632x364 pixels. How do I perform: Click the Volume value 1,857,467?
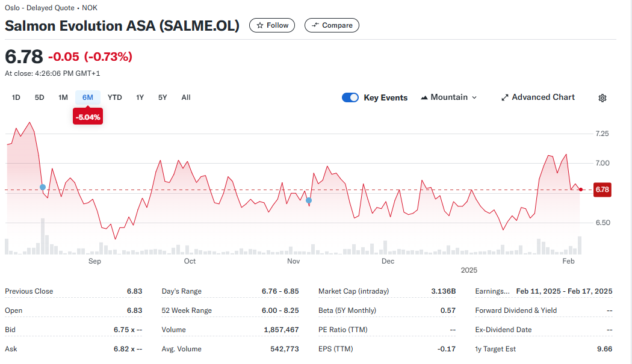281,330
